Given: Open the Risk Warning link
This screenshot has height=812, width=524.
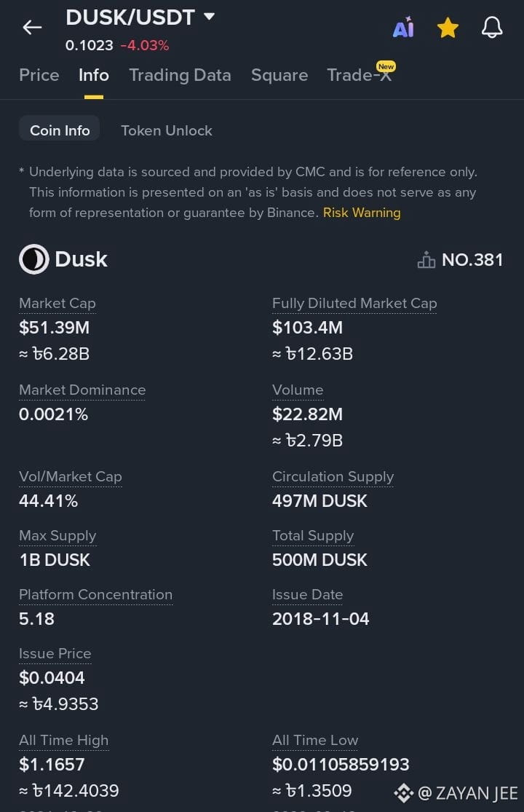Looking at the screenshot, I should (x=362, y=213).
